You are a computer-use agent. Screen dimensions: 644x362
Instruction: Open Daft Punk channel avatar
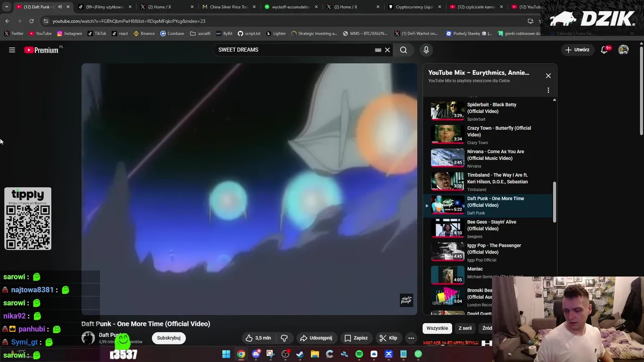[88, 338]
